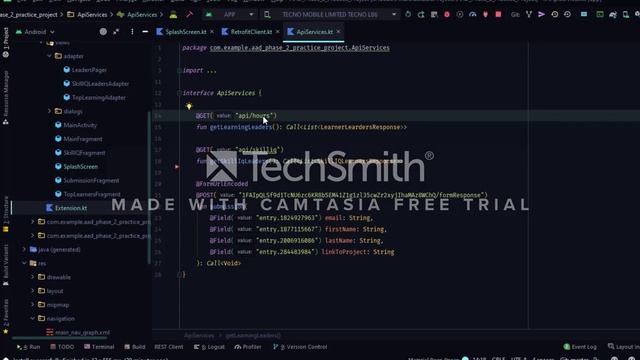
Task: Open the Event Log
Action: point(580,347)
